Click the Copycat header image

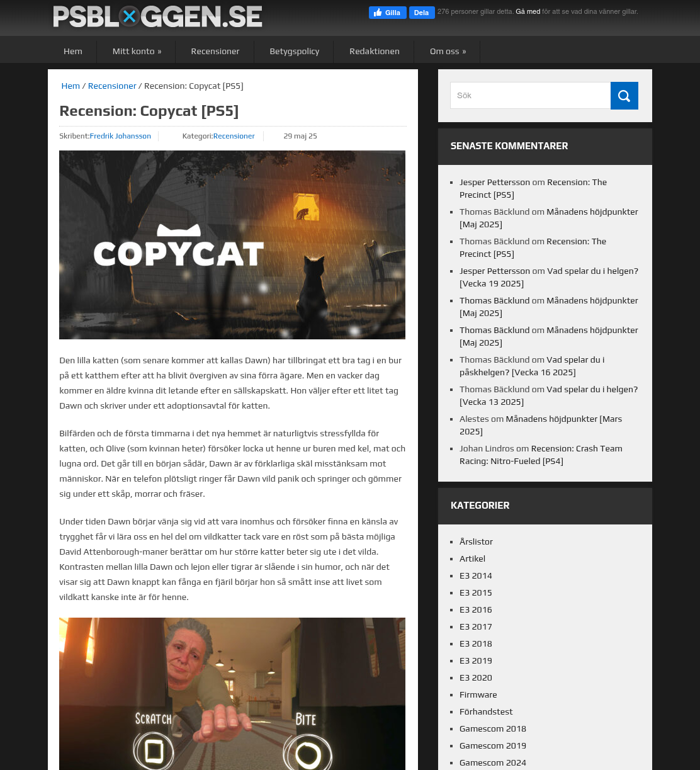[232, 245]
